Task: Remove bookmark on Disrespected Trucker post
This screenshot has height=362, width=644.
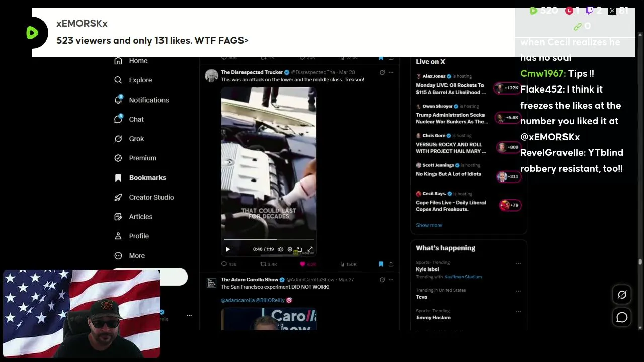Action: coord(381,264)
